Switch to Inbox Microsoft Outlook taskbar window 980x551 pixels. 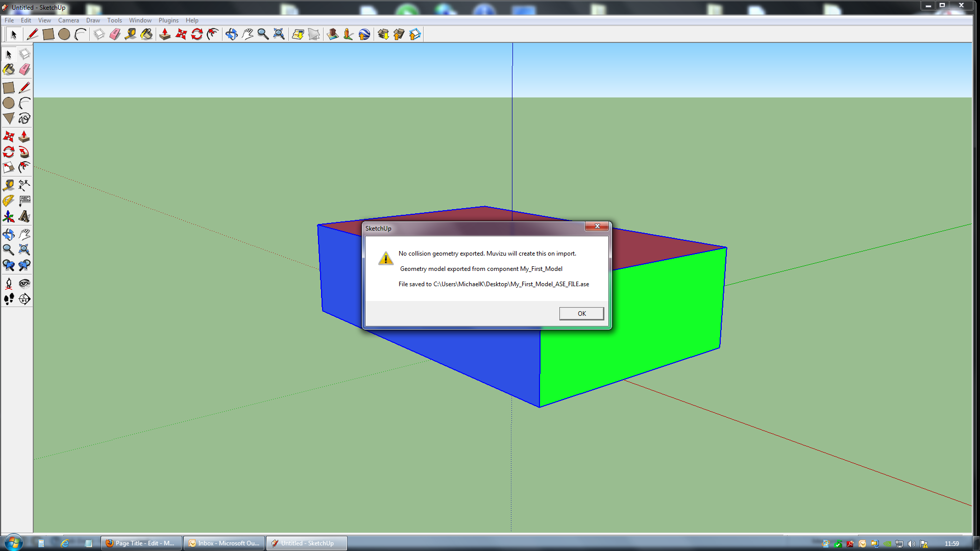pos(224,543)
